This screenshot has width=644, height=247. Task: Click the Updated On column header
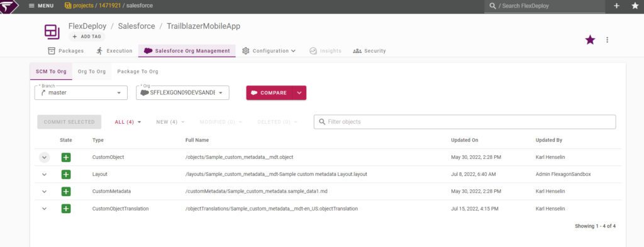coord(465,140)
